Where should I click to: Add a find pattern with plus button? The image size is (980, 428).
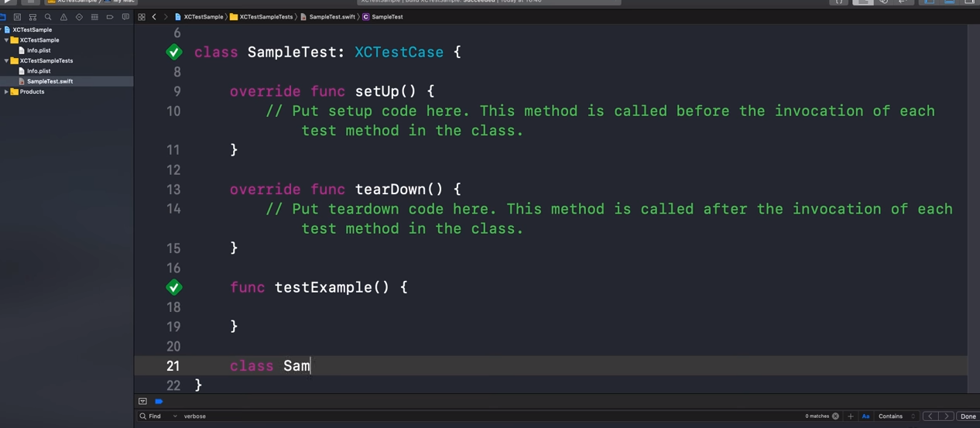click(x=850, y=416)
